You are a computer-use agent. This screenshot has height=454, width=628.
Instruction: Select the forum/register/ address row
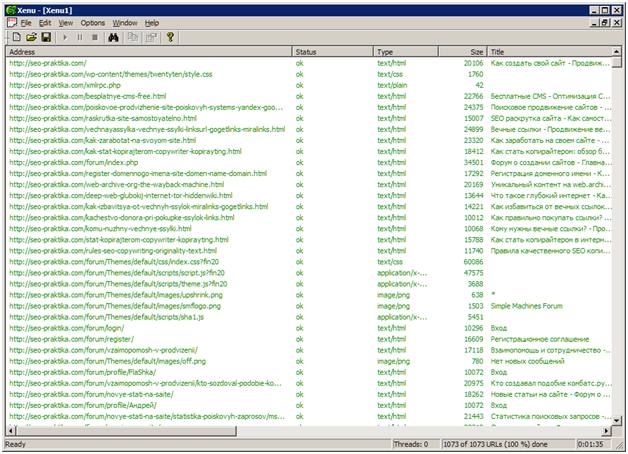(72, 339)
